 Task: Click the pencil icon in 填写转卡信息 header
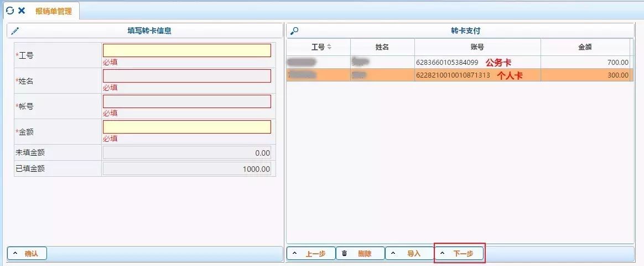[x=15, y=31]
